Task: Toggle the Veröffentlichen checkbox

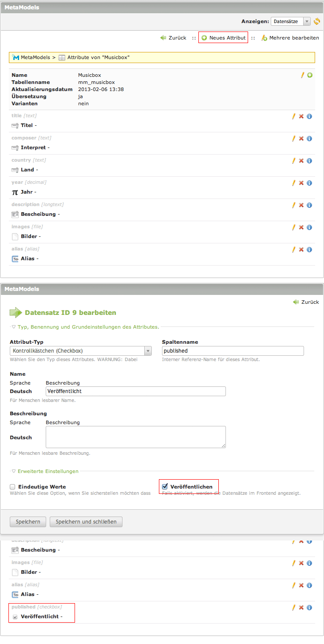Action: [165, 486]
